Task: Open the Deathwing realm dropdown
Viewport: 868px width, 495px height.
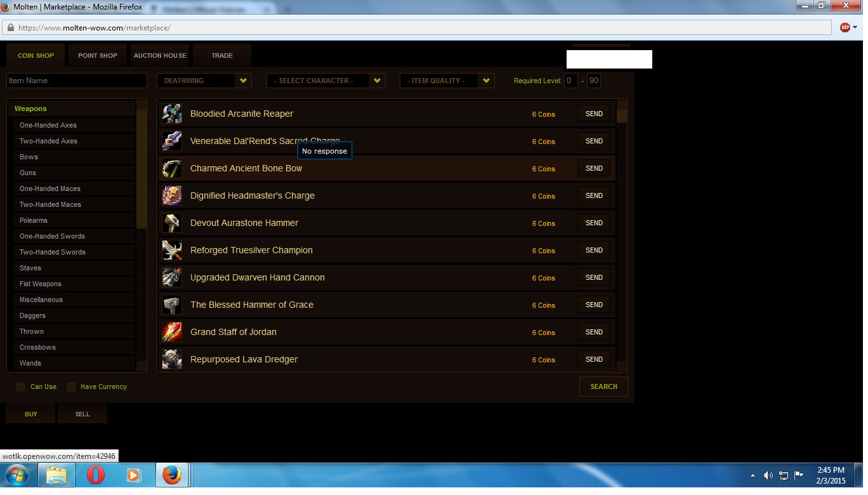Action: point(204,81)
